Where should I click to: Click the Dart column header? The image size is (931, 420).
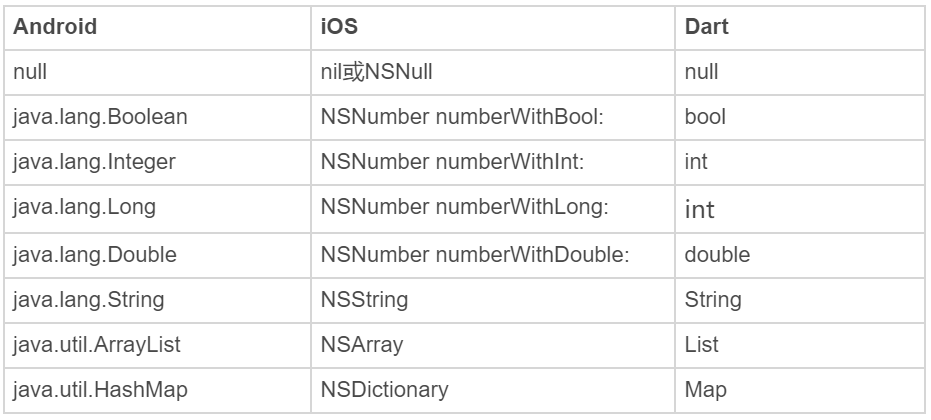tap(706, 27)
